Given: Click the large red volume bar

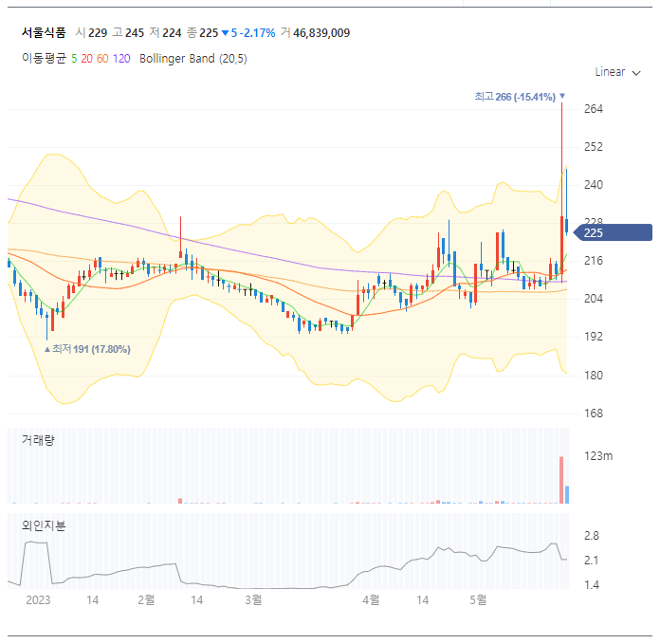Looking at the screenshot, I should click(x=561, y=480).
